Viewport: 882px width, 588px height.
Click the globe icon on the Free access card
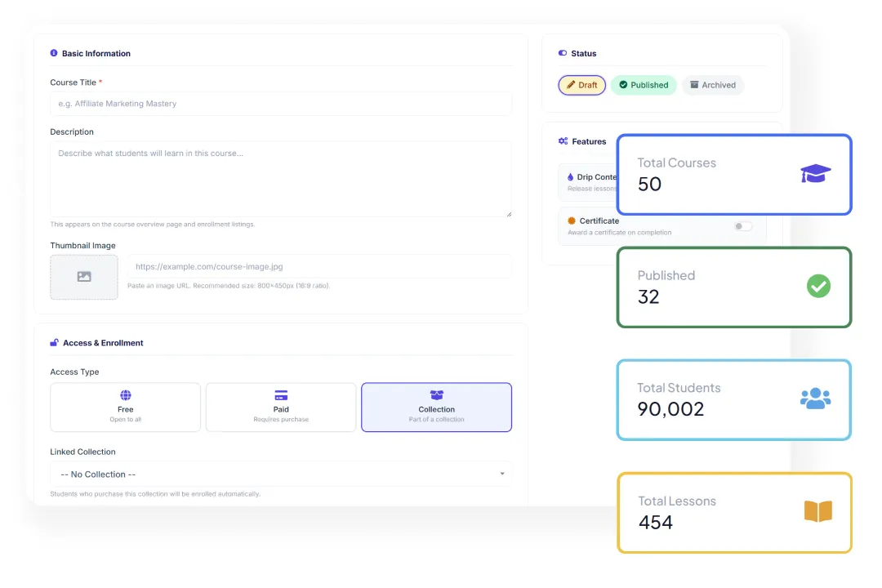tap(125, 396)
